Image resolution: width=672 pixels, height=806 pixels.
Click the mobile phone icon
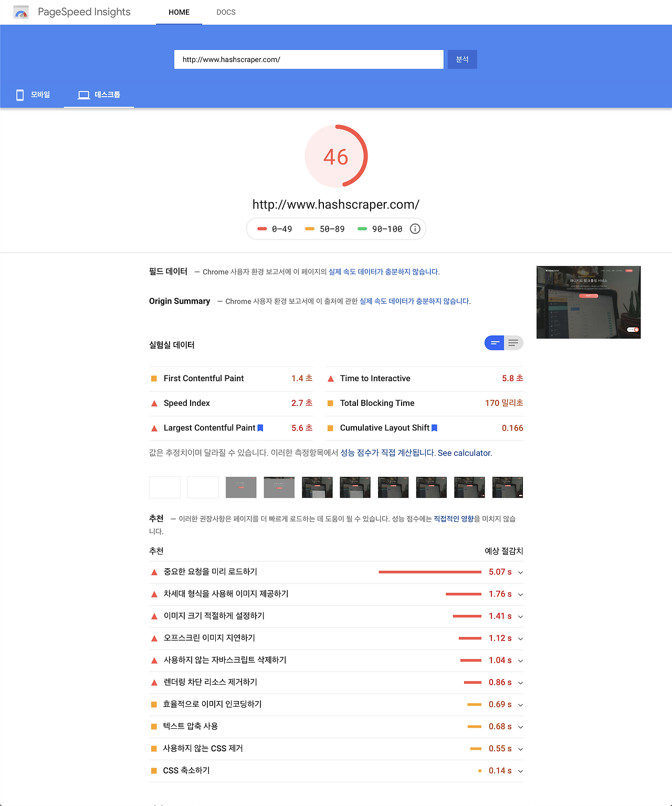point(20,95)
